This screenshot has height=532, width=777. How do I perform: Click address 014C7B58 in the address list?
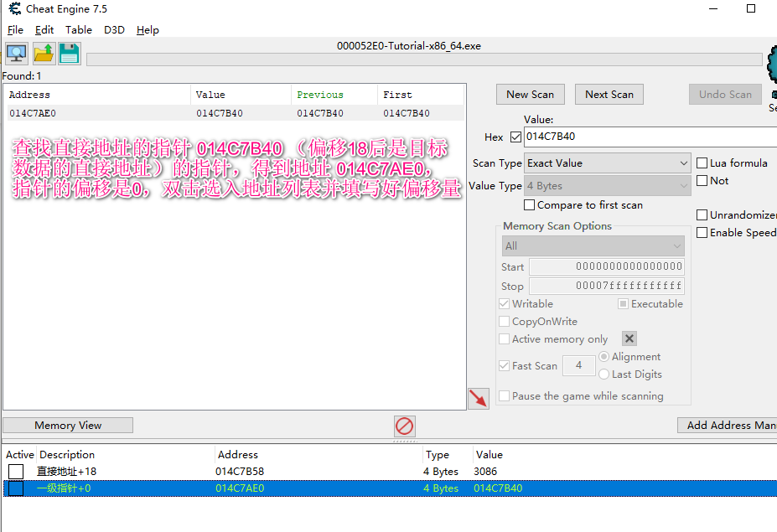[x=240, y=472]
